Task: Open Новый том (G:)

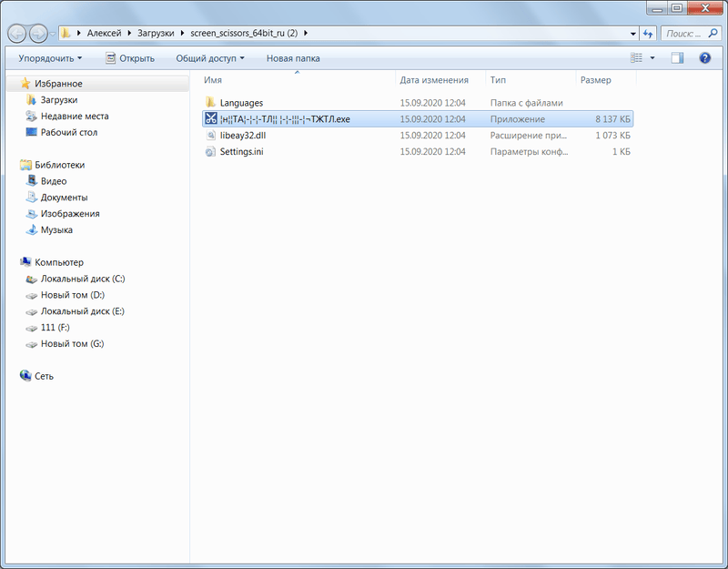Action: coord(72,344)
